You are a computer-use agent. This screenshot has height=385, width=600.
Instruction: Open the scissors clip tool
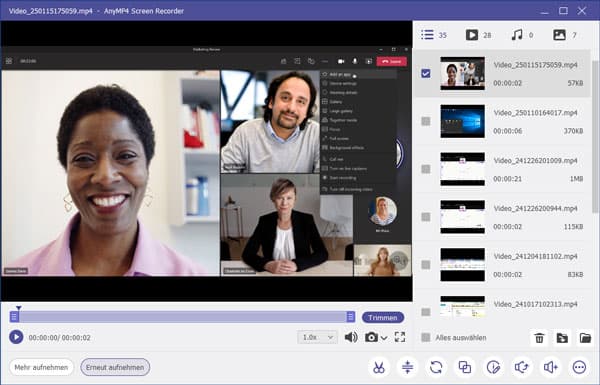pos(378,367)
